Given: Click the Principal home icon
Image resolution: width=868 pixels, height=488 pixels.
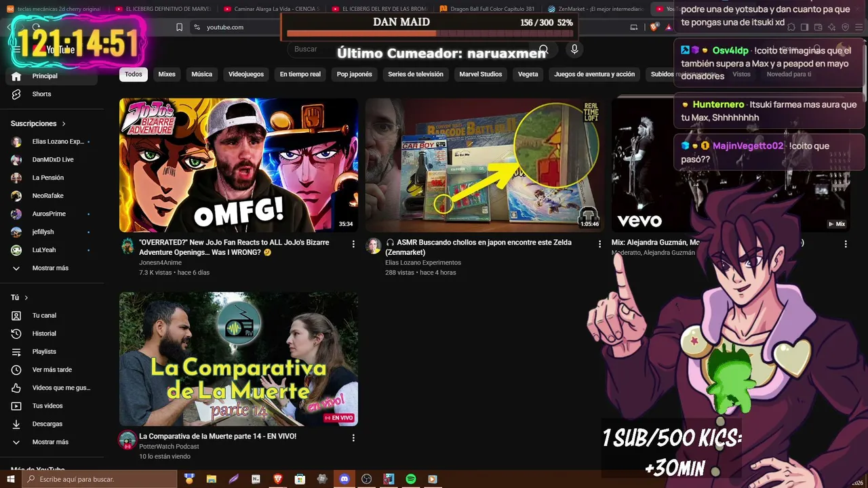Looking at the screenshot, I should pos(16,76).
